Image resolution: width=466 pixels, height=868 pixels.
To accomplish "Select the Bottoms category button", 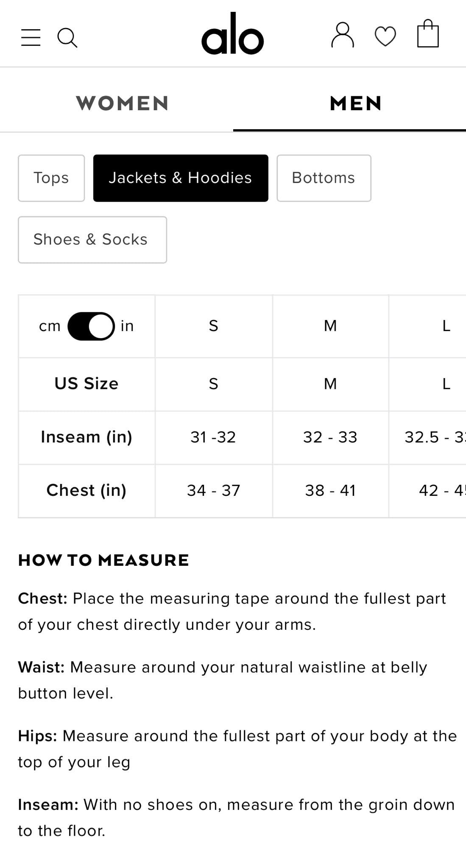I will (x=324, y=178).
